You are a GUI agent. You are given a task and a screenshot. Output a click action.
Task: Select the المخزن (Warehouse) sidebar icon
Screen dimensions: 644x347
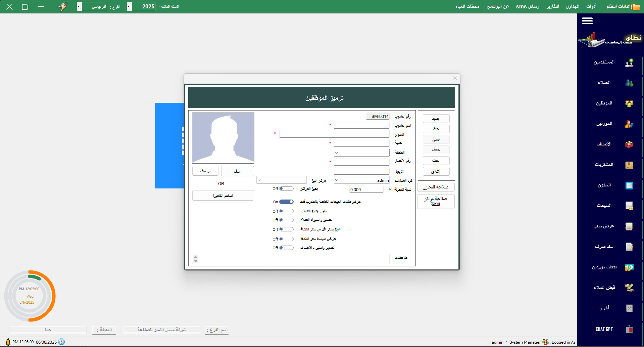[x=629, y=185]
